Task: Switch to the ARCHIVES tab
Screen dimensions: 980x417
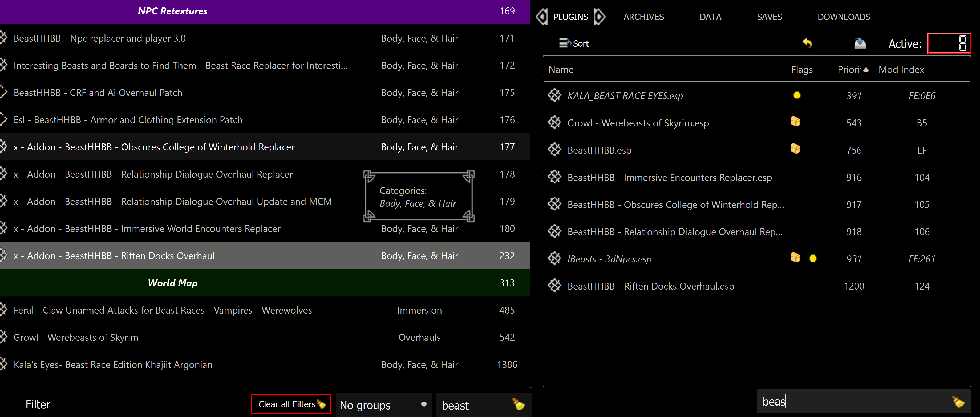Action: click(643, 17)
